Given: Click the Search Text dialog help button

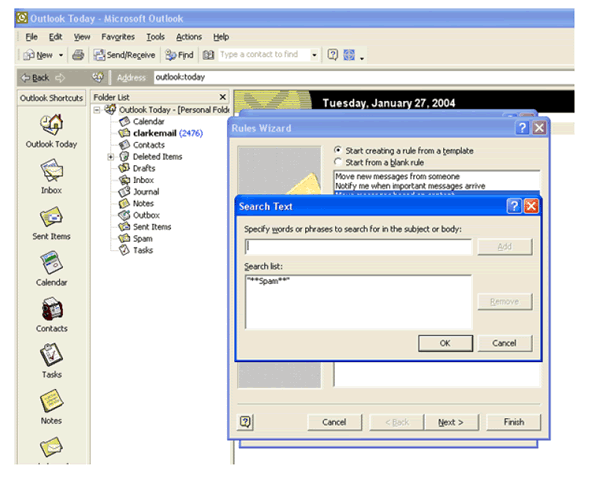Looking at the screenshot, I should (514, 206).
